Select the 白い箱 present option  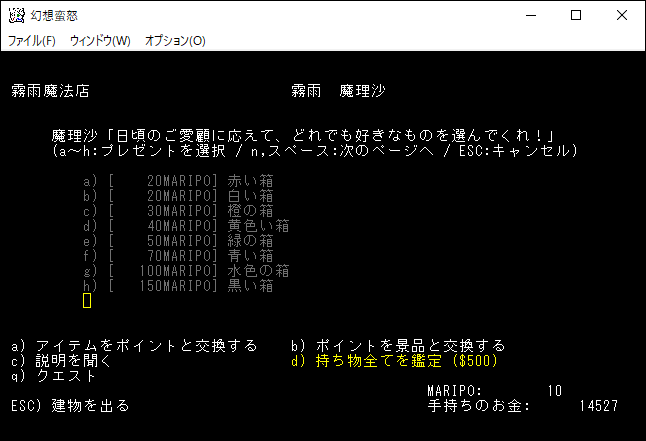tap(180, 196)
